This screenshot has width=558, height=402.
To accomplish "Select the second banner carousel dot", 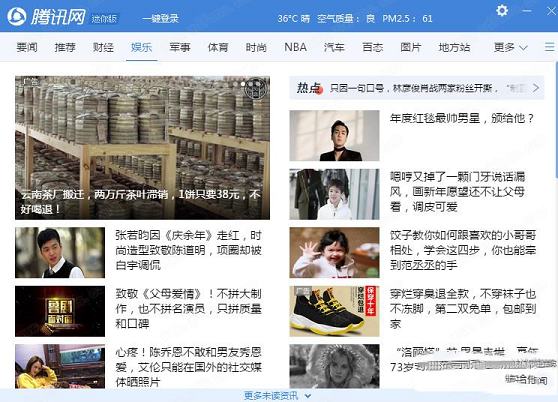I will (x=243, y=84).
